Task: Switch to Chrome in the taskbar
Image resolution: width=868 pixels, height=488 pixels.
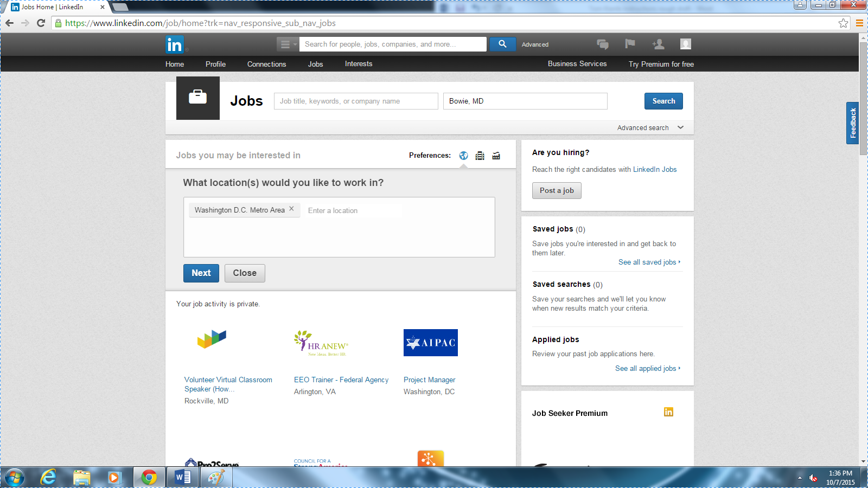Action: point(149,478)
